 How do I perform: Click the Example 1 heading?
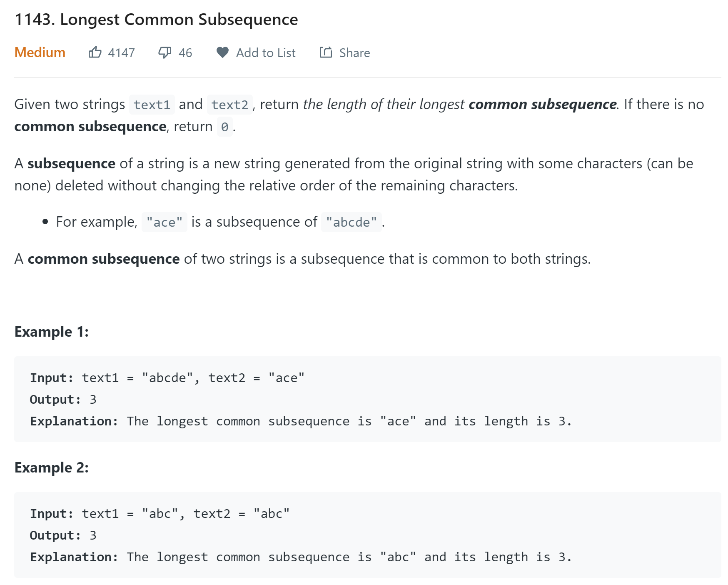(52, 332)
